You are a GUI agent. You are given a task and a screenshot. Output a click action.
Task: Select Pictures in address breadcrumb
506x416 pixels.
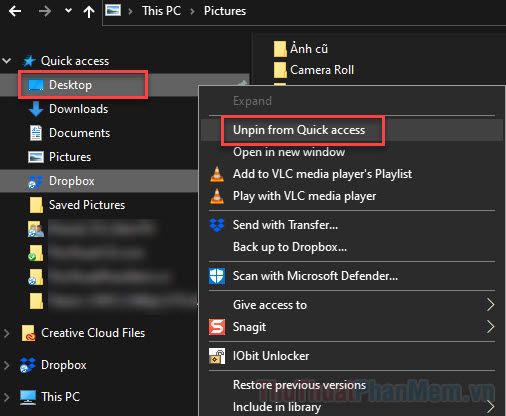pos(225,11)
